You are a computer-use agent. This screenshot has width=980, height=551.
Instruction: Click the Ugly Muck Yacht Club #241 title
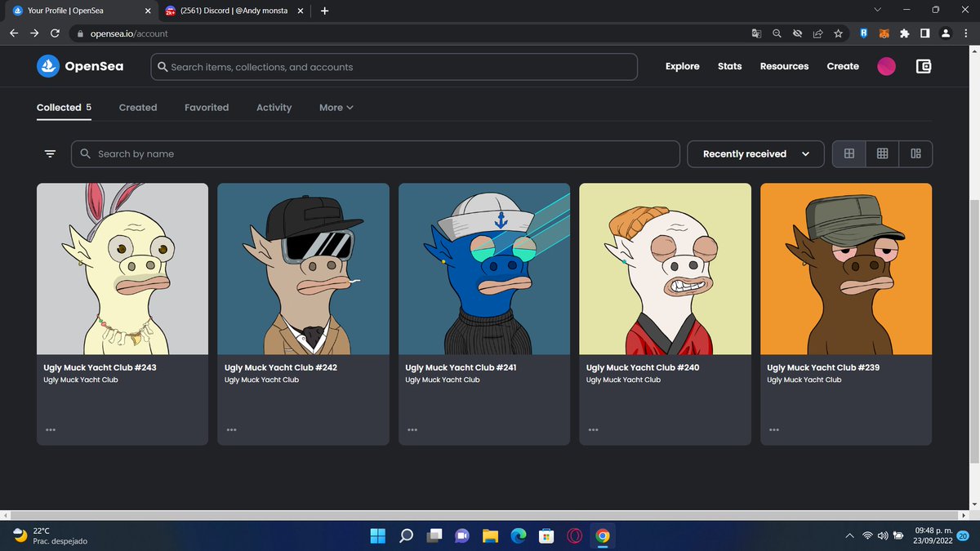(x=461, y=367)
